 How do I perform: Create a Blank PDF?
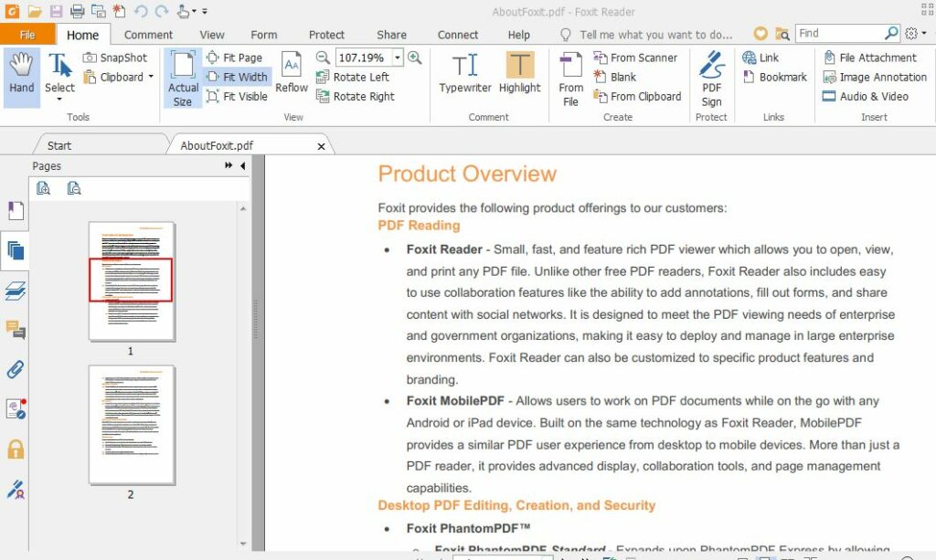pos(615,77)
